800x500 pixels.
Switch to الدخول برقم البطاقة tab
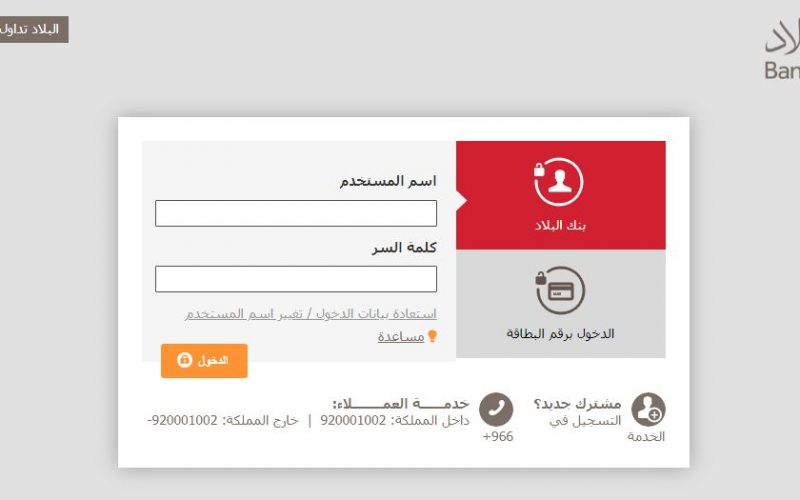point(561,304)
